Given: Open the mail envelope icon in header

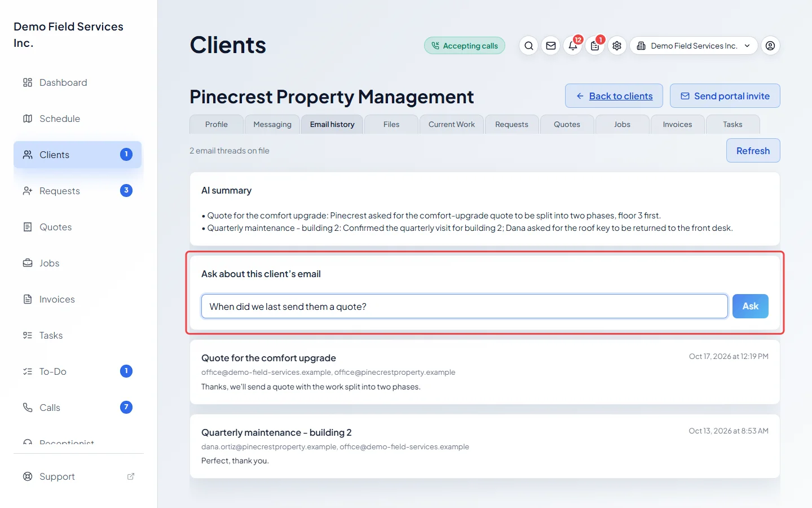Looking at the screenshot, I should pyautogui.click(x=551, y=46).
